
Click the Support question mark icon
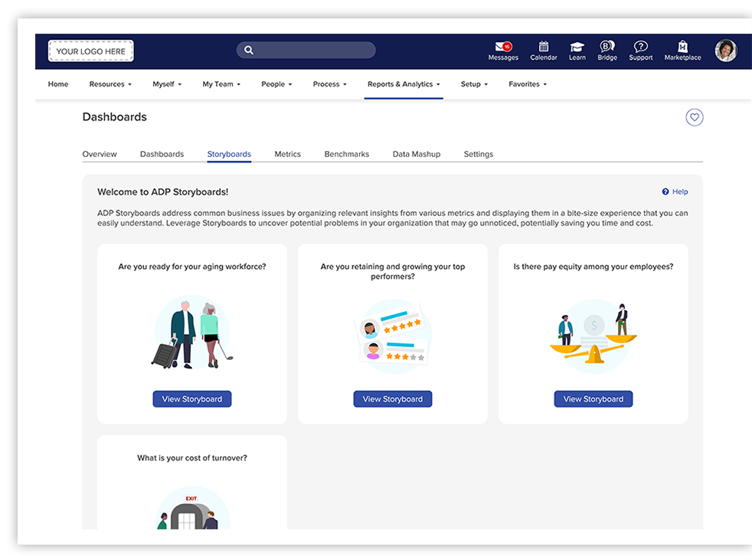pos(641,47)
